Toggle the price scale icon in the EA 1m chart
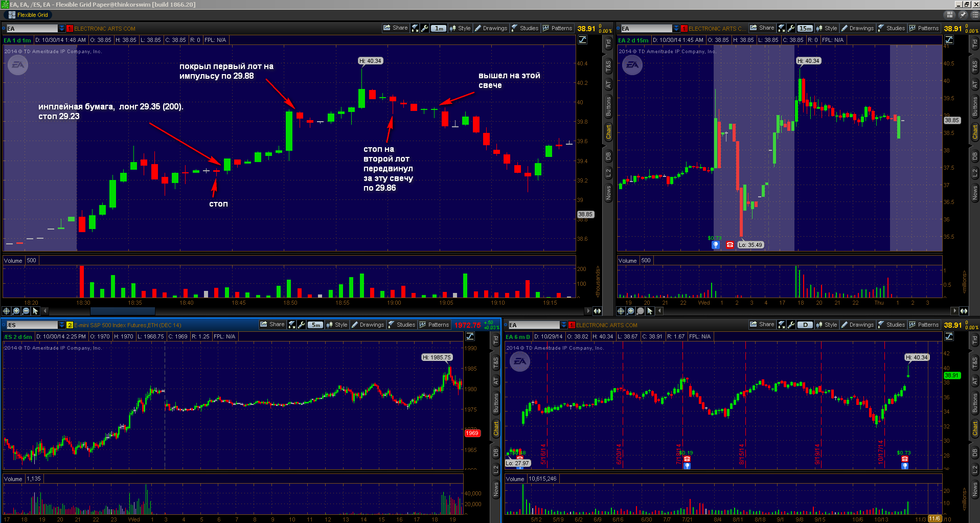This screenshot has width=980, height=523. (x=582, y=40)
